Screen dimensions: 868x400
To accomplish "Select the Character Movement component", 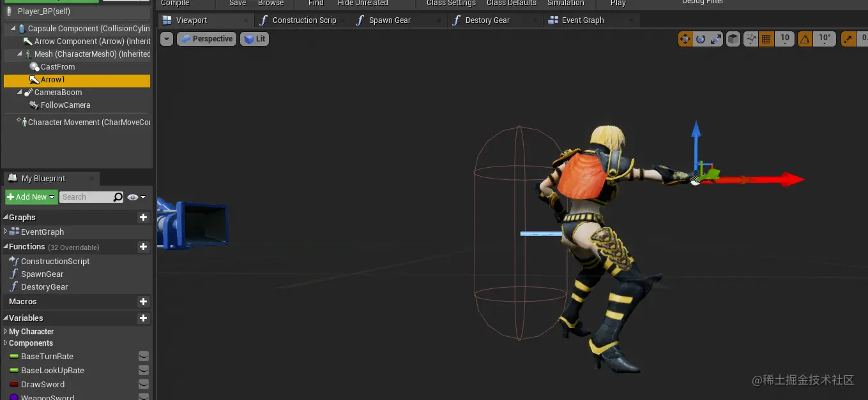I will [x=77, y=122].
